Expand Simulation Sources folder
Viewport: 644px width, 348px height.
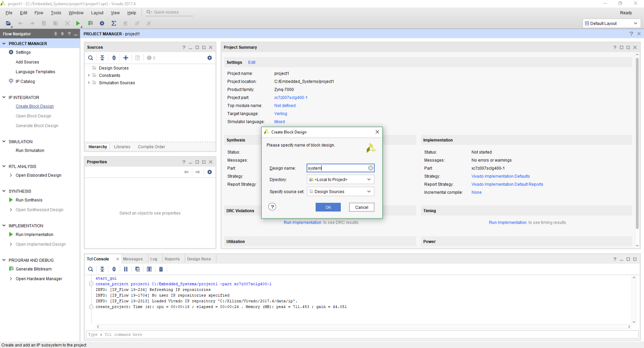tap(89, 83)
